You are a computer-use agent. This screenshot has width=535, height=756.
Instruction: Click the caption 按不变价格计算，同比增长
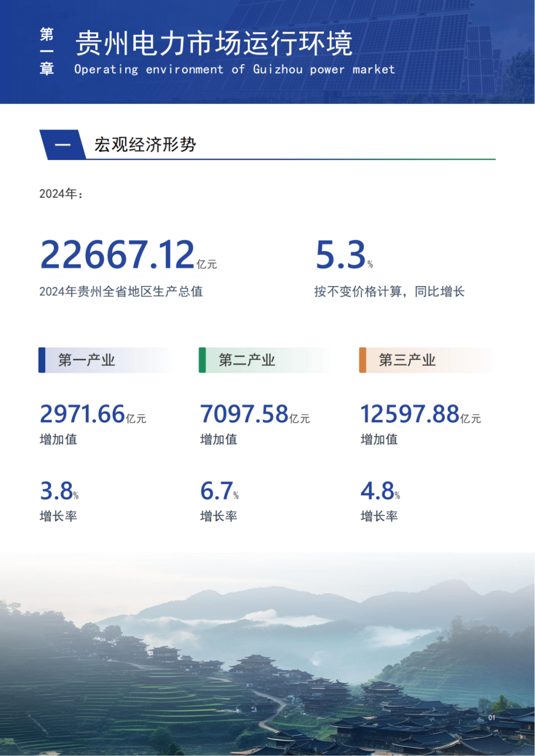[389, 292]
